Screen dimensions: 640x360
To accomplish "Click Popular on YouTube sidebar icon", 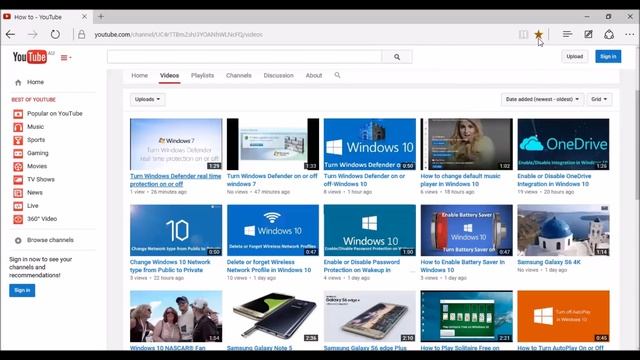I will point(18,114).
